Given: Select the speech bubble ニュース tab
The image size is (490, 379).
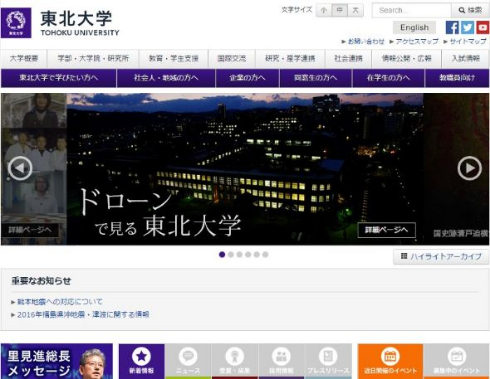Looking at the screenshot, I should pos(188,361).
